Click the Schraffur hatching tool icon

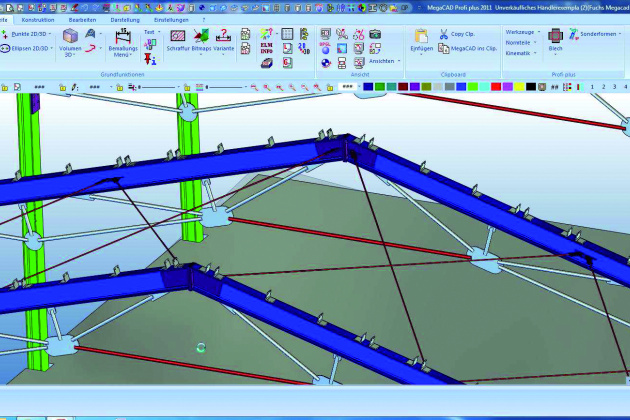(x=178, y=37)
